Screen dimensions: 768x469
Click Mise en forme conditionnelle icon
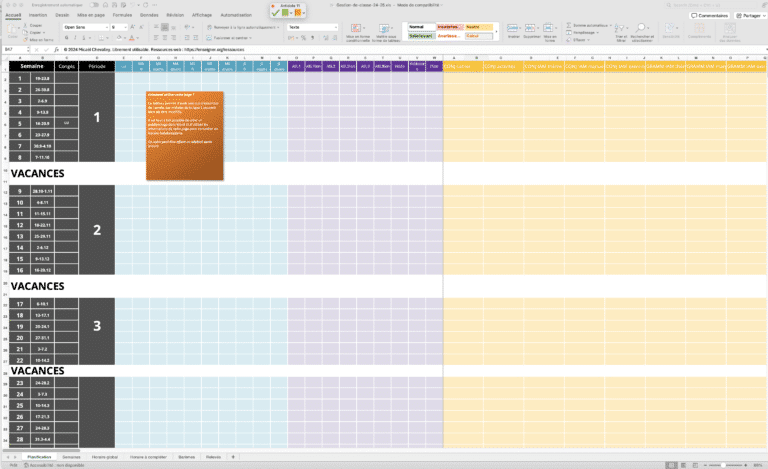pos(357,28)
